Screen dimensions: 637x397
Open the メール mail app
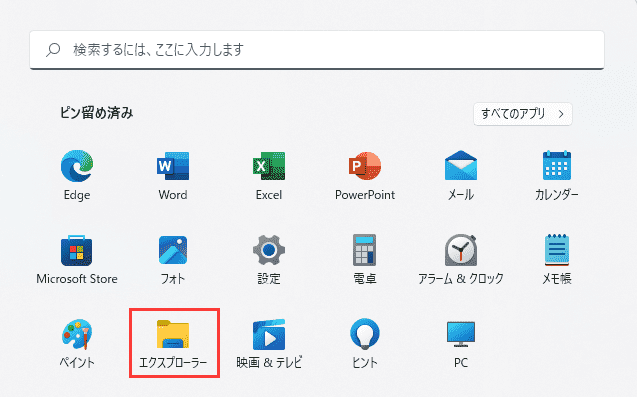click(x=461, y=175)
